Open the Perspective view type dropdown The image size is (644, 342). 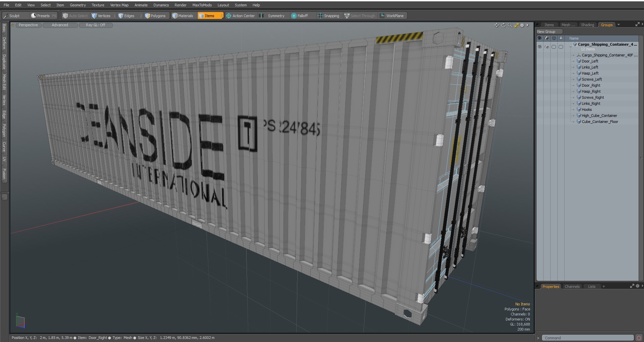point(29,25)
